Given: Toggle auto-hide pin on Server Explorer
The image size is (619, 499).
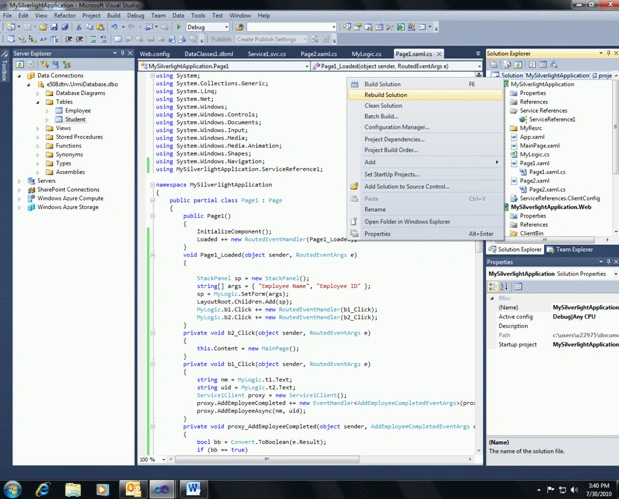Looking at the screenshot, I should pos(122,53).
